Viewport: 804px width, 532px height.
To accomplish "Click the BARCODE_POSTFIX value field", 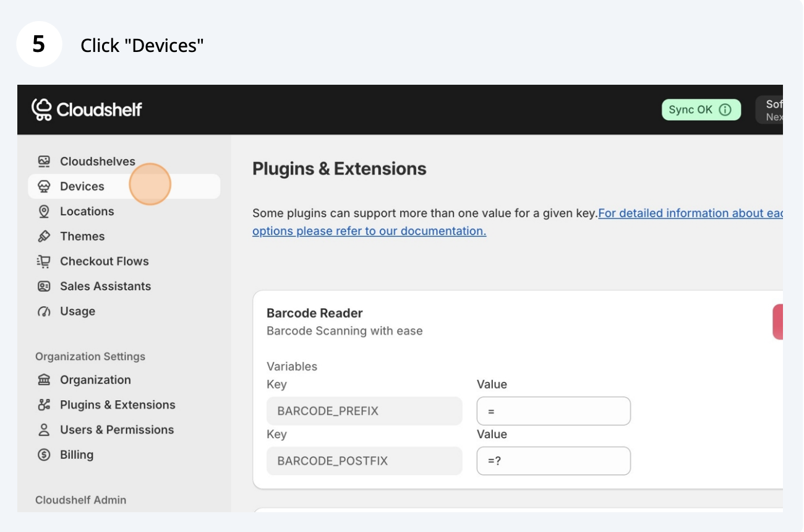I will [x=554, y=461].
